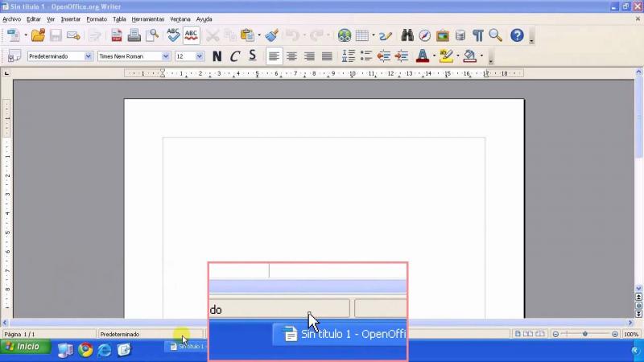Open the Formato menu

click(x=97, y=19)
